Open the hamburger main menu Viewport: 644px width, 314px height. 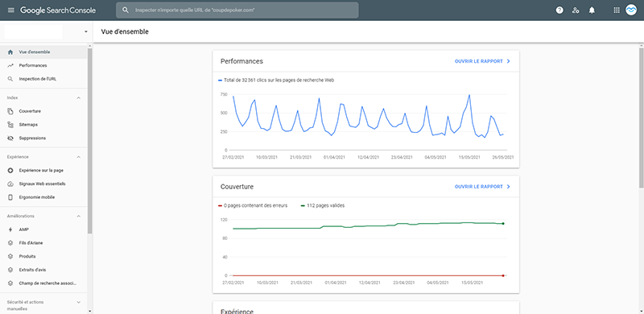(x=10, y=10)
